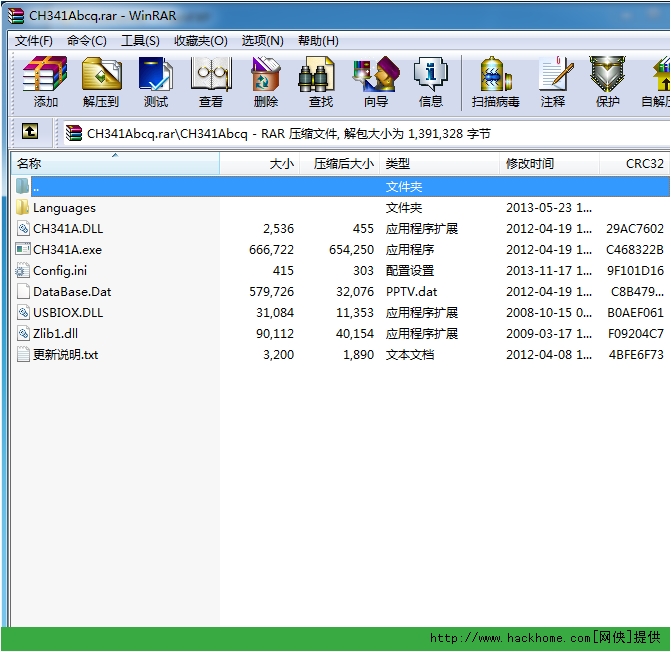Open the 文件(F) menu
Screen dimensions: 671x652
click(x=34, y=41)
